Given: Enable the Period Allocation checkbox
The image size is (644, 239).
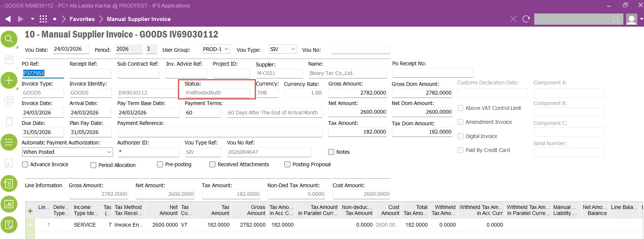Looking at the screenshot, I should [x=93, y=165].
